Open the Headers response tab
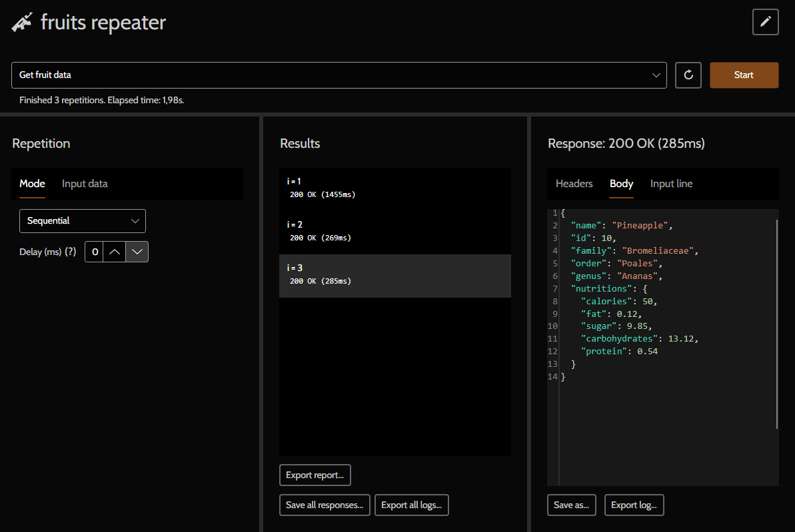795x532 pixels. (x=574, y=184)
